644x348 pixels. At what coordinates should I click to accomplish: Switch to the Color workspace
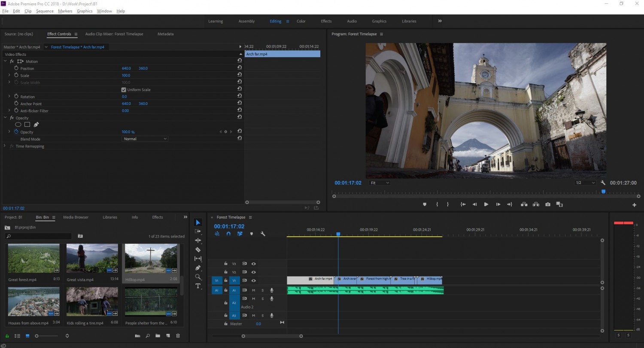[301, 21]
